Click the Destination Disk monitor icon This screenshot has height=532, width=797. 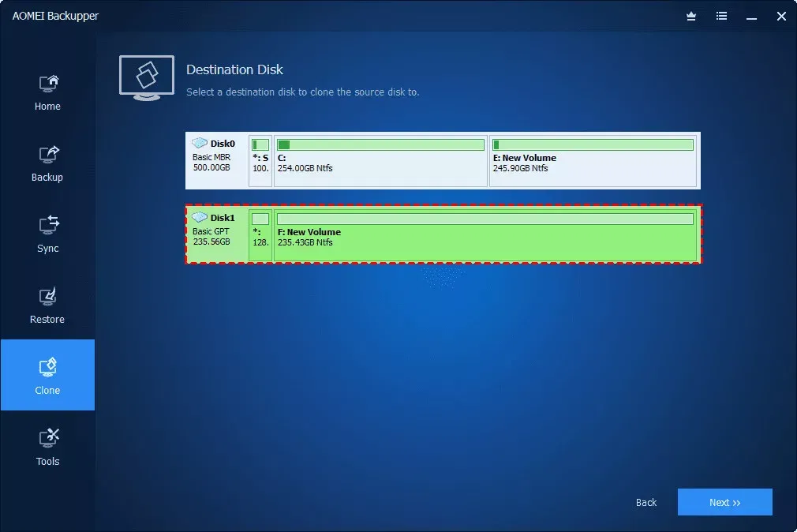click(x=147, y=78)
